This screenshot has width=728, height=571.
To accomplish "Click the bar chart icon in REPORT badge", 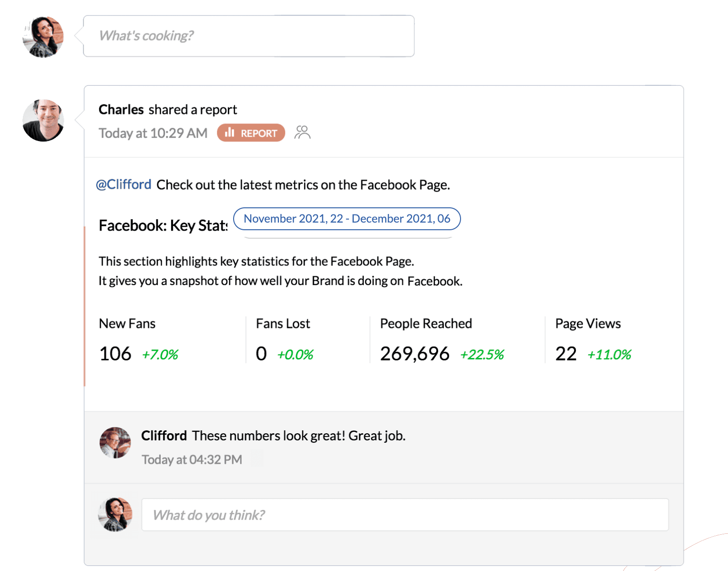I will point(230,133).
